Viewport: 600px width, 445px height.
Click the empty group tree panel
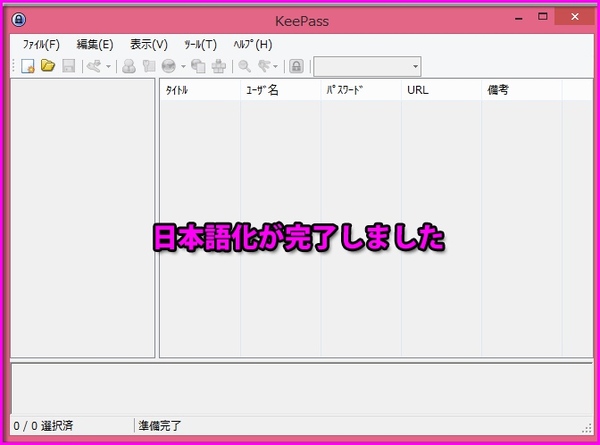click(83, 218)
